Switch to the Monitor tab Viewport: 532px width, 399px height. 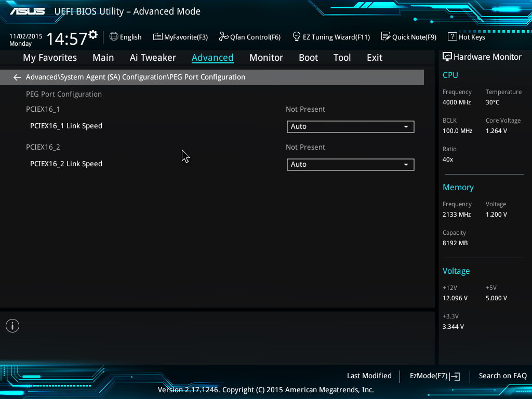pyautogui.click(x=266, y=58)
